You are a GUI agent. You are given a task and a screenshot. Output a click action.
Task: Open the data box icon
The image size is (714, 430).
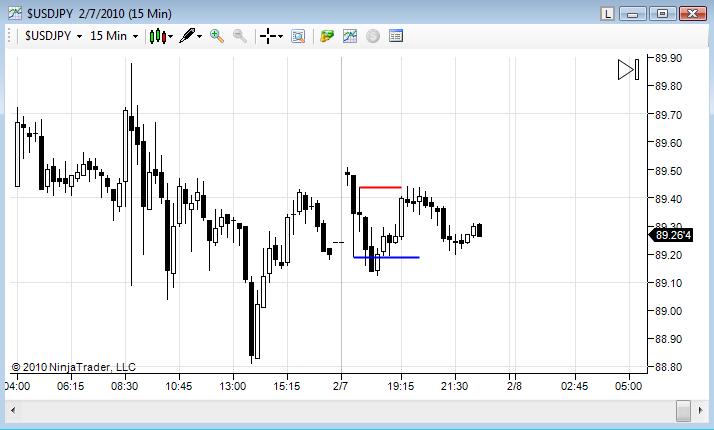pyautogui.click(x=298, y=36)
